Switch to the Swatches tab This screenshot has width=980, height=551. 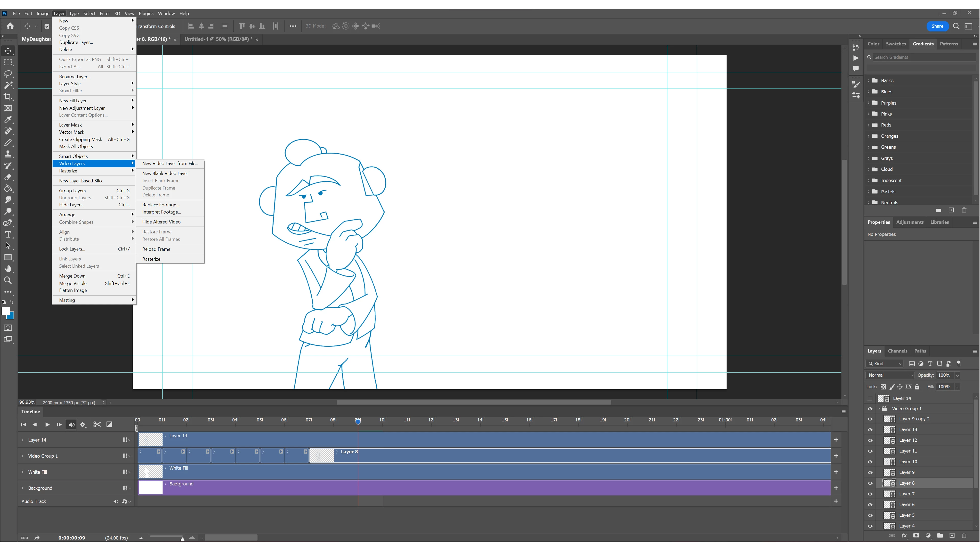(896, 44)
